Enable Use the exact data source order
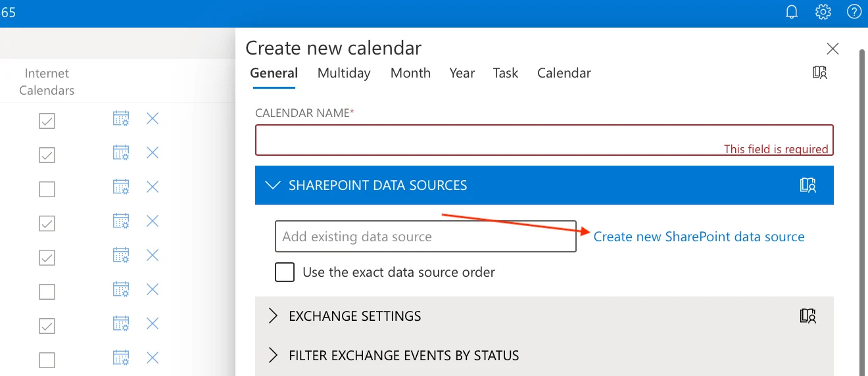 [x=285, y=272]
